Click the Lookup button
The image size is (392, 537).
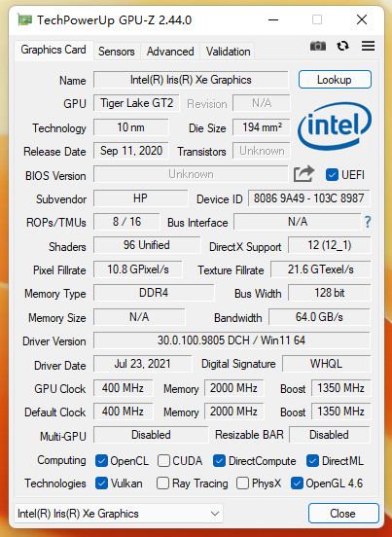[x=335, y=80]
